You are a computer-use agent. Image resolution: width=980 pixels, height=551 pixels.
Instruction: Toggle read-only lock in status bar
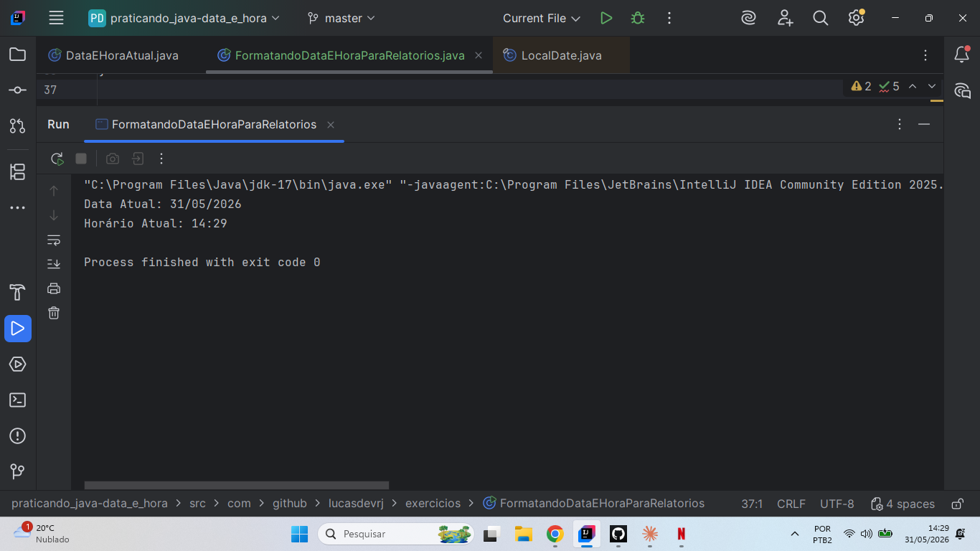[x=957, y=504]
